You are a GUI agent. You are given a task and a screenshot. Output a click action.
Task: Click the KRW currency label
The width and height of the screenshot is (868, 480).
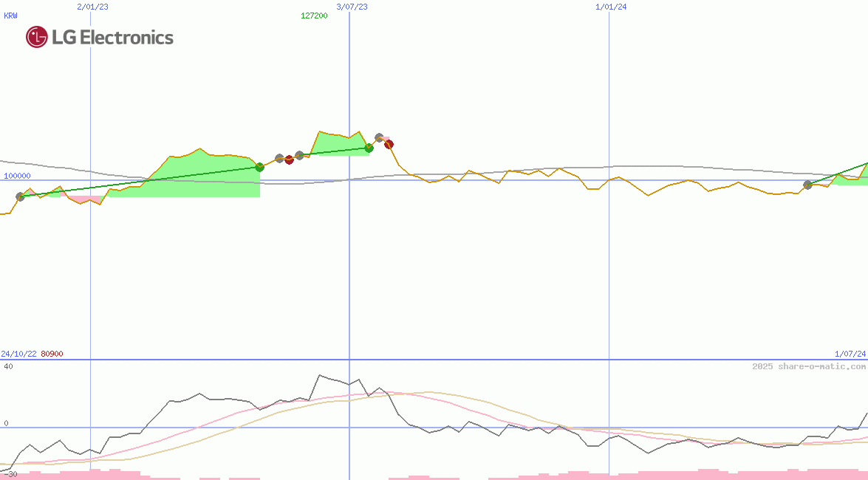(10, 16)
